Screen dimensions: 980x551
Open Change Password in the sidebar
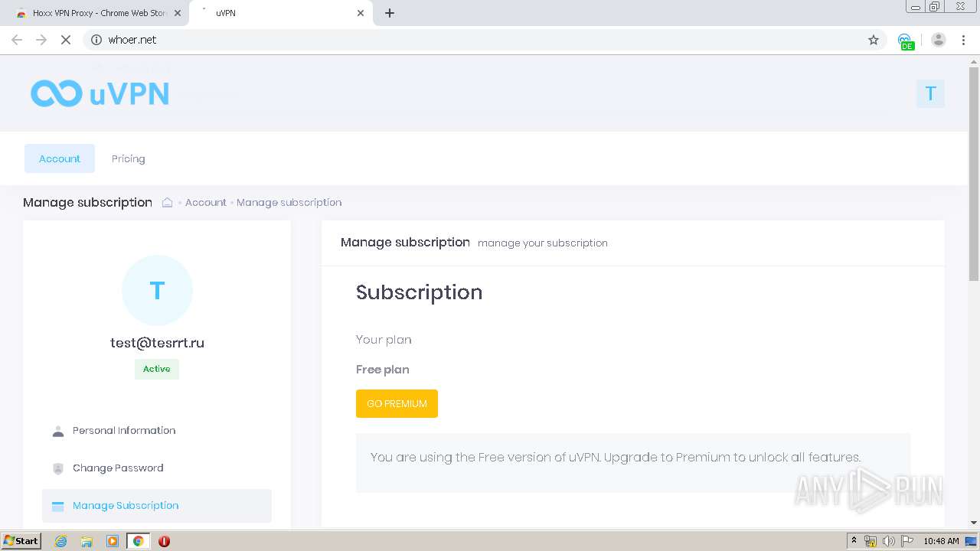157,468
